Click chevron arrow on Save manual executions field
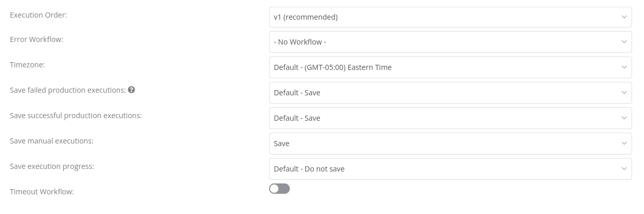Image resolution: width=644 pixels, height=214 pixels. 624,144
